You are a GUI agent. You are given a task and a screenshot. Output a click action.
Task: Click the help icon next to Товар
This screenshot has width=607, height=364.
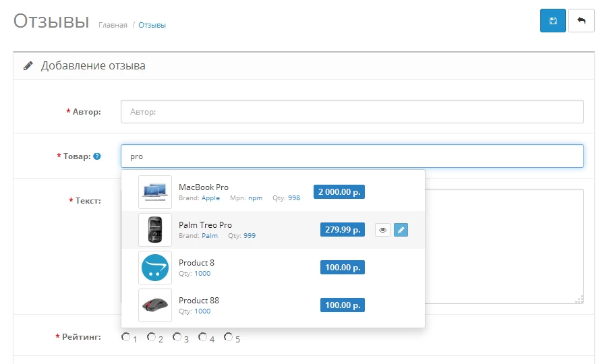pyautogui.click(x=97, y=156)
